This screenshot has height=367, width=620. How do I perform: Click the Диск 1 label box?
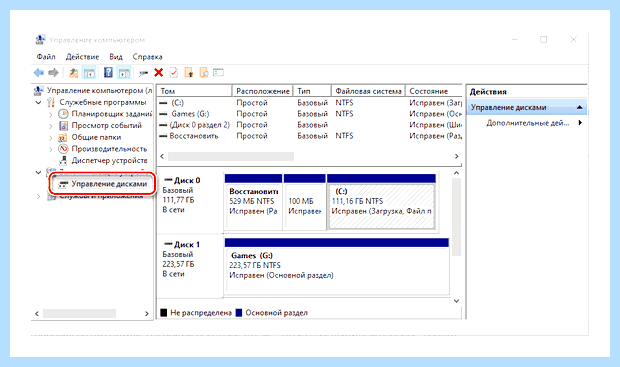190,266
